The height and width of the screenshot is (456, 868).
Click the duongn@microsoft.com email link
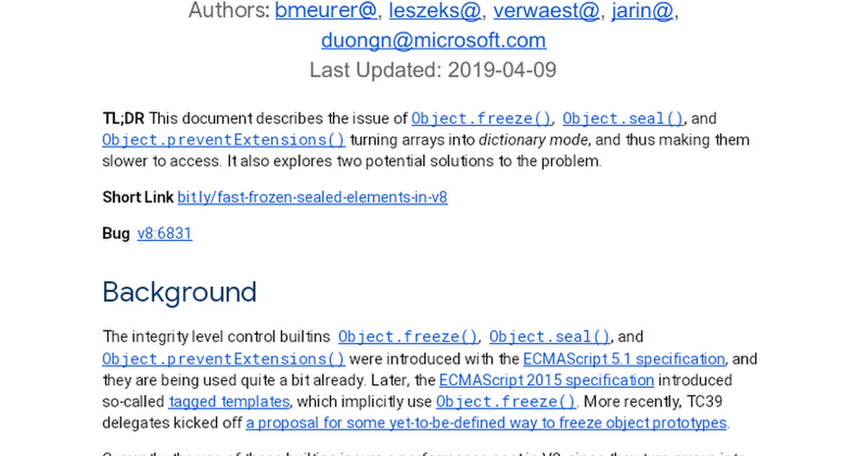pyautogui.click(x=433, y=40)
